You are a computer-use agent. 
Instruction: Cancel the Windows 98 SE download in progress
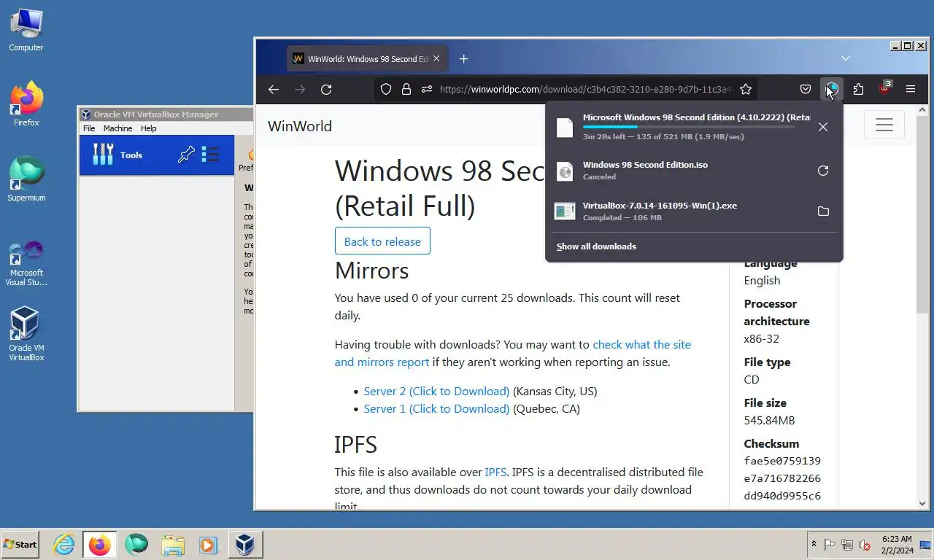pyautogui.click(x=823, y=127)
